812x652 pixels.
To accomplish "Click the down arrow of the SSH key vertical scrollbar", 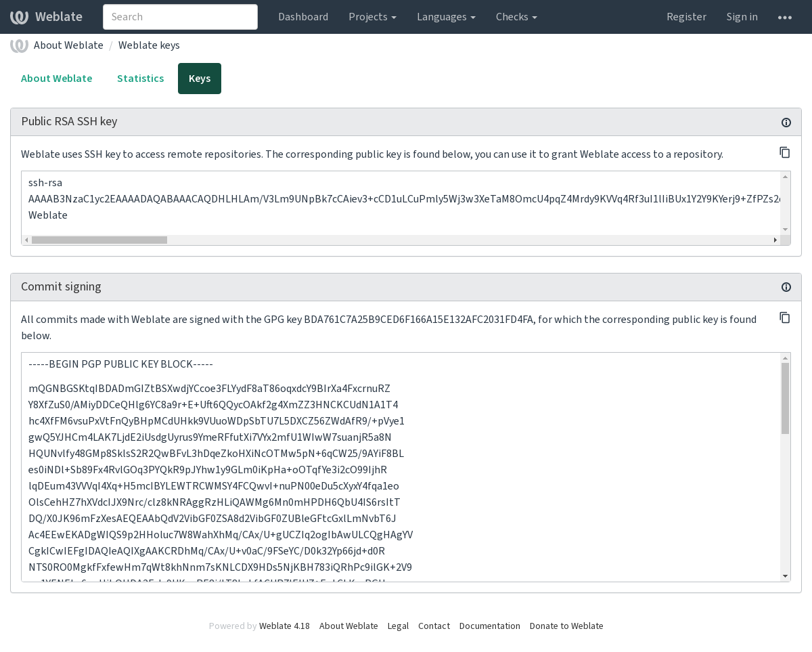I will (x=786, y=230).
